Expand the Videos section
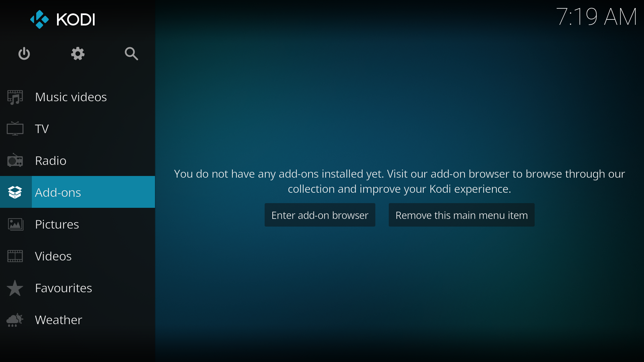Screen dimensions: 644x362 [x=53, y=255]
